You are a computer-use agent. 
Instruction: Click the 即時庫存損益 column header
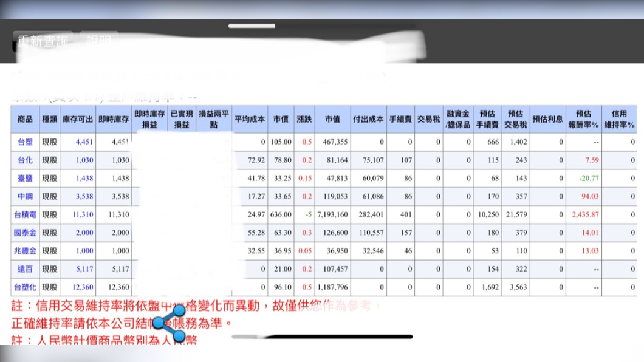149,119
